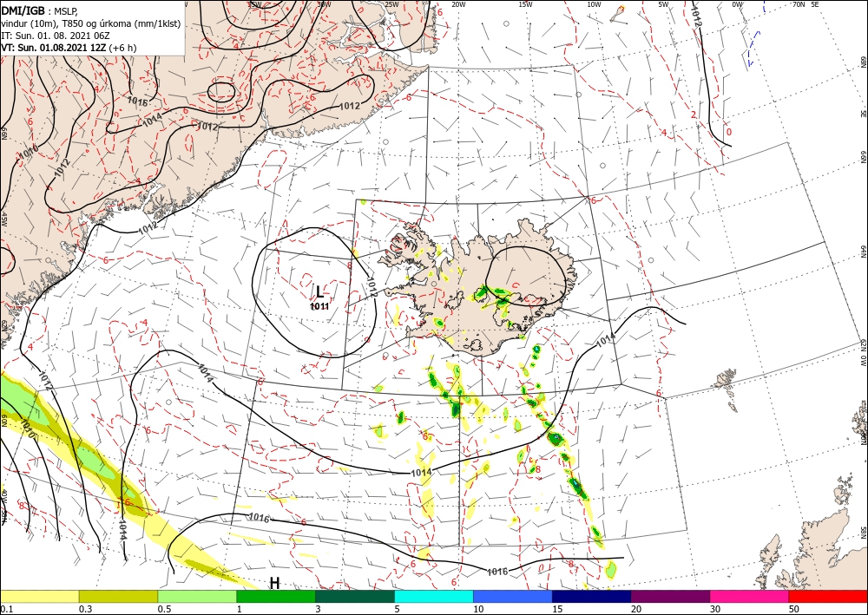This screenshot has width=868, height=615.
Task: Click the 'H' high pressure marker
Action: pyautogui.click(x=274, y=583)
